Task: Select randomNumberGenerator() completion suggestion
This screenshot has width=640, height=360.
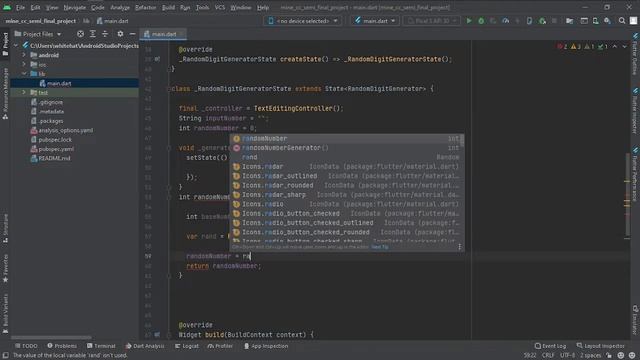Action: click(x=346, y=148)
